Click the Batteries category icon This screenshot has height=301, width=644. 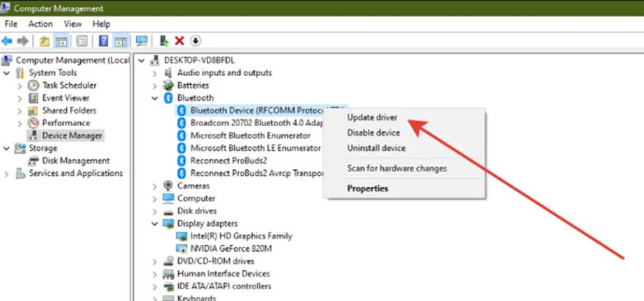click(x=168, y=85)
